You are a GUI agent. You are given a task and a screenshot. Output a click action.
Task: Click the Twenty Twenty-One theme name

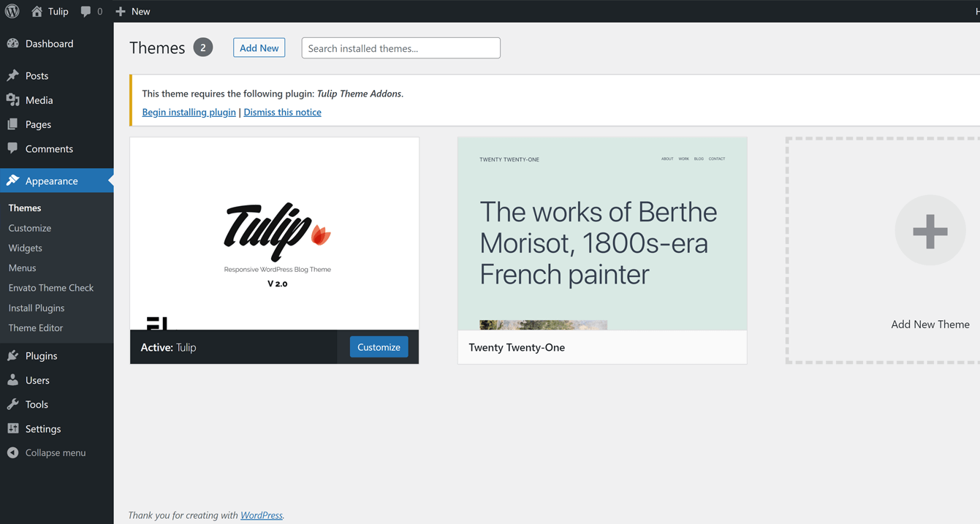[517, 347]
